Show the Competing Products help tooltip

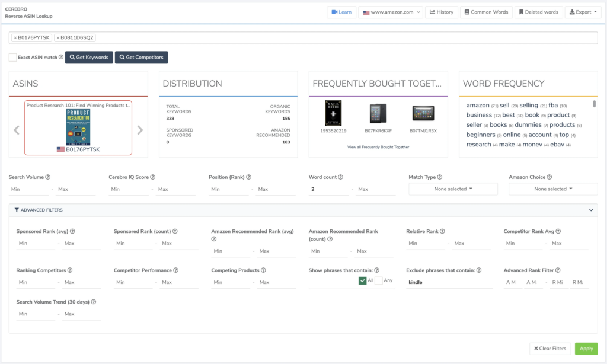click(x=263, y=270)
